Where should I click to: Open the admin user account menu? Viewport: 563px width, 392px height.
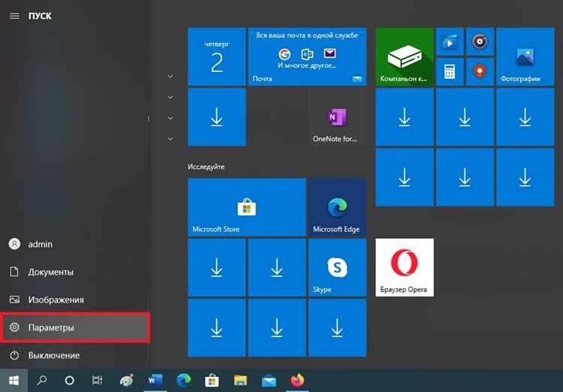click(74, 244)
